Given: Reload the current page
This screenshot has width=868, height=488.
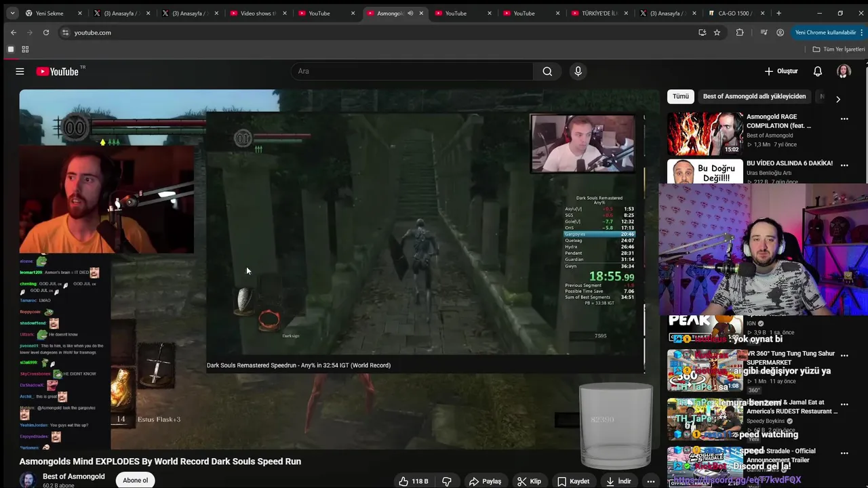Looking at the screenshot, I should pyautogui.click(x=45, y=33).
